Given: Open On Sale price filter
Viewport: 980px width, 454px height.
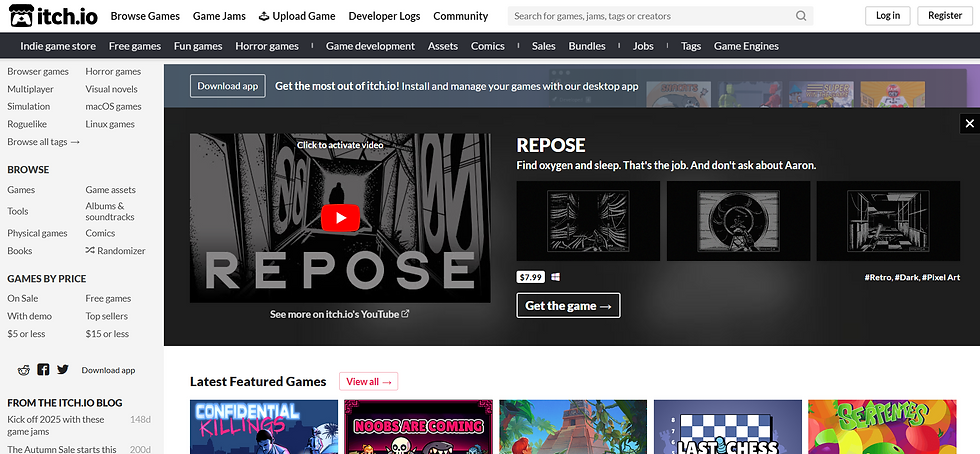Looking at the screenshot, I should tap(22, 298).
